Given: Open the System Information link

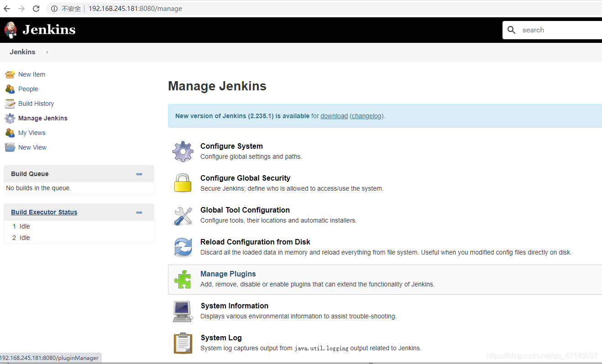Looking at the screenshot, I should pos(235,306).
